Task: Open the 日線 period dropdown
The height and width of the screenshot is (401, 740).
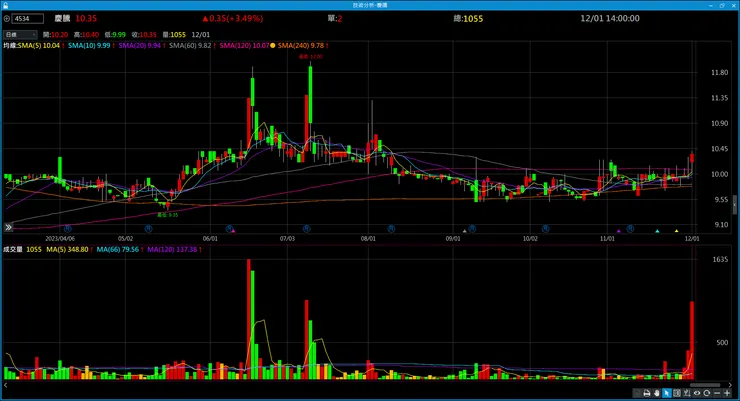Action: tap(20, 34)
